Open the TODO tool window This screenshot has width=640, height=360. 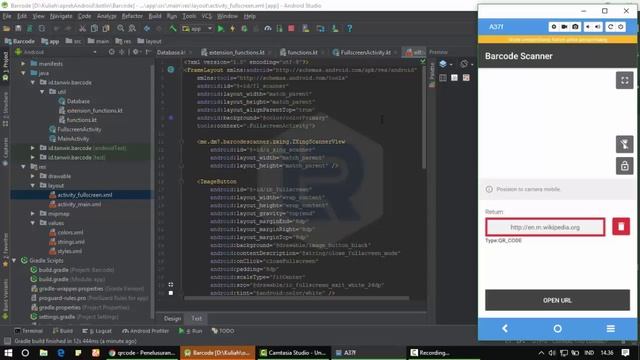click(223, 331)
